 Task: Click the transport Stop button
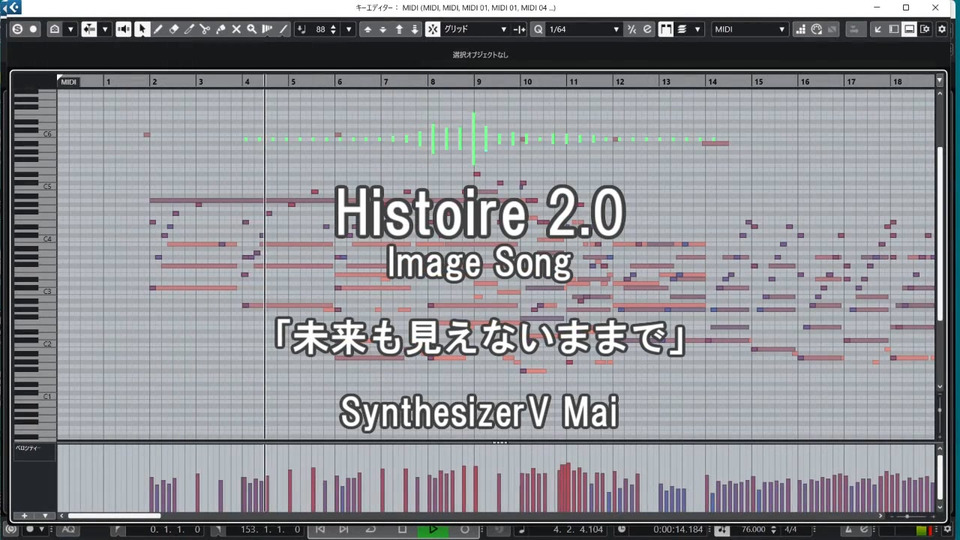[402, 529]
